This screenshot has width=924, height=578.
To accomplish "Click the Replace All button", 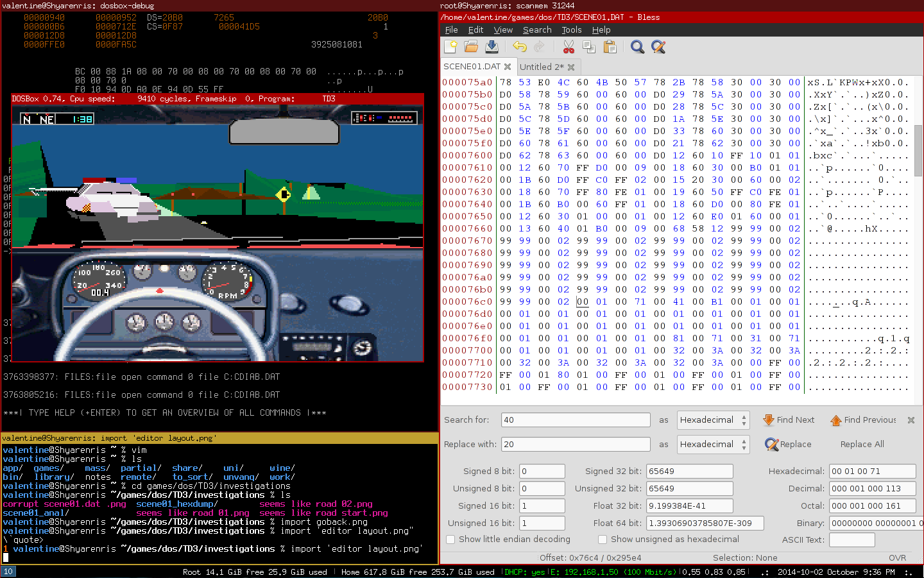I will coord(862,444).
